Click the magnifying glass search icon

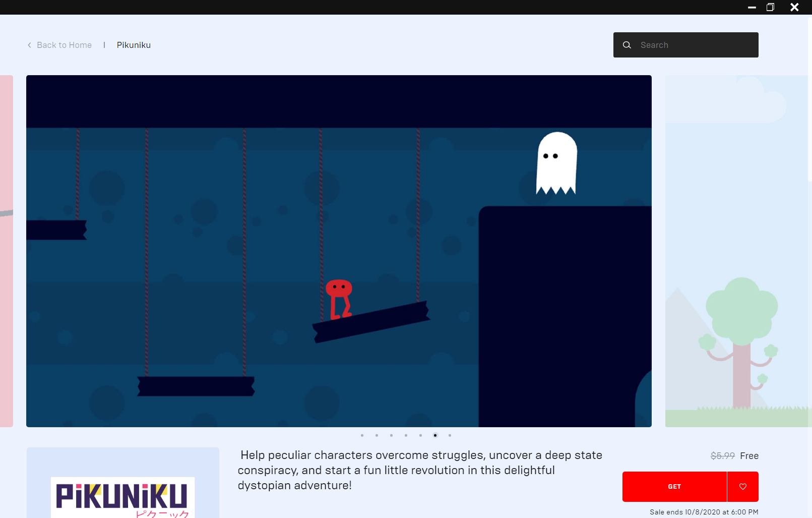627,45
